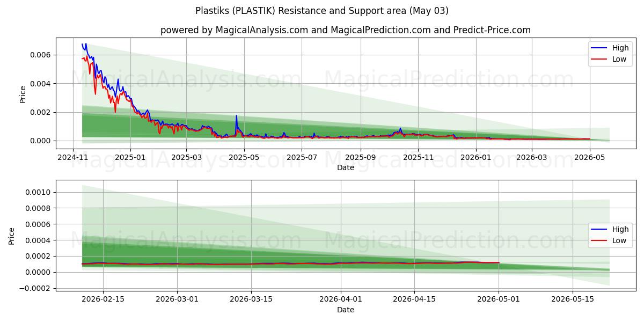This screenshot has height=322, width=644.
Task: Click the '2026-05' x-axis tick label
Action: tap(590, 157)
